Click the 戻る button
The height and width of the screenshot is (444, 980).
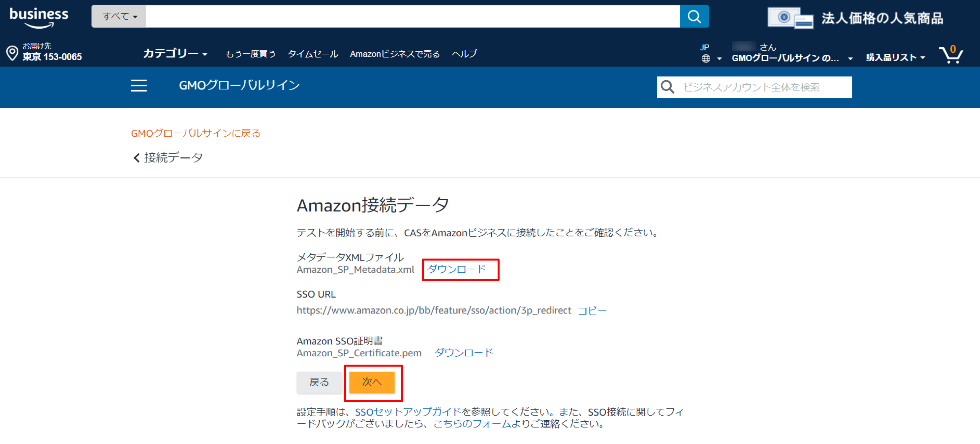(x=319, y=382)
